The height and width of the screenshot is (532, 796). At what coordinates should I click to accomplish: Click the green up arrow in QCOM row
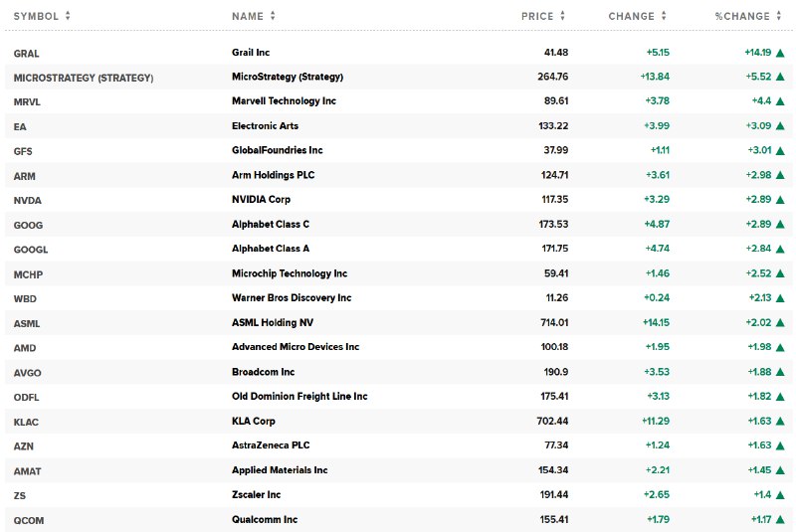click(x=780, y=520)
